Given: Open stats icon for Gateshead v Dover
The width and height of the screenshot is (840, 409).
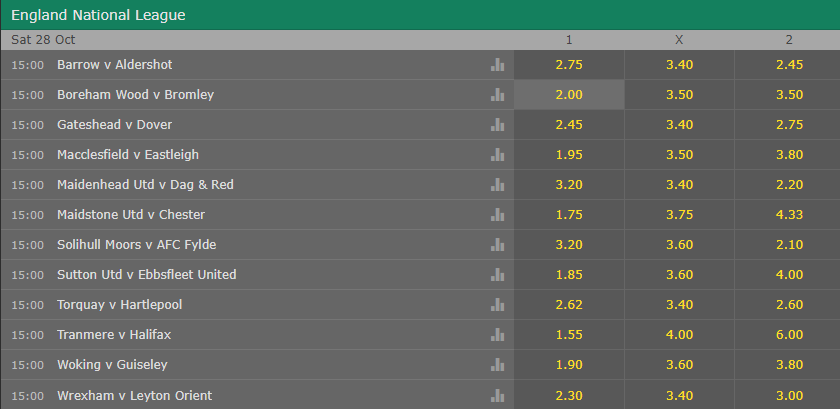Looking at the screenshot, I should click(x=497, y=125).
